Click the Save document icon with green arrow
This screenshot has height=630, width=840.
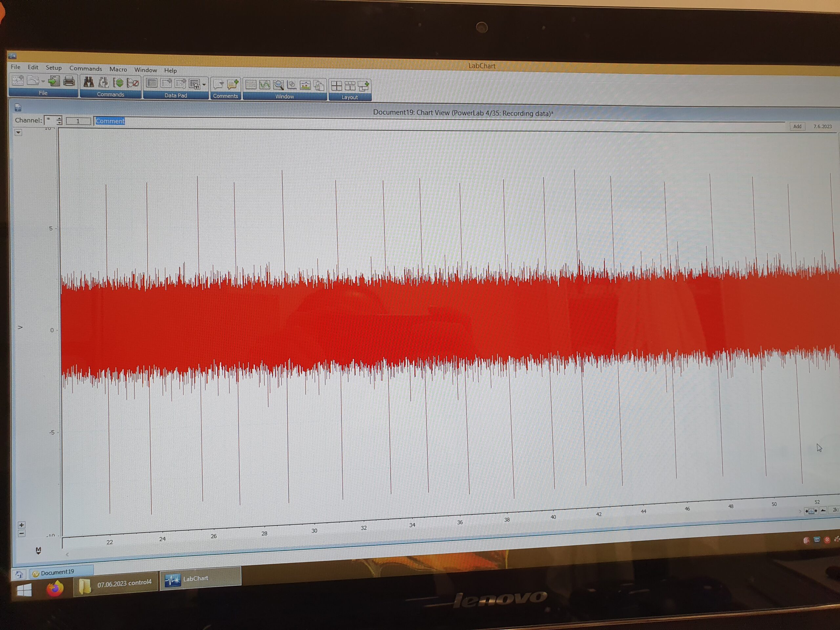[54, 80]
